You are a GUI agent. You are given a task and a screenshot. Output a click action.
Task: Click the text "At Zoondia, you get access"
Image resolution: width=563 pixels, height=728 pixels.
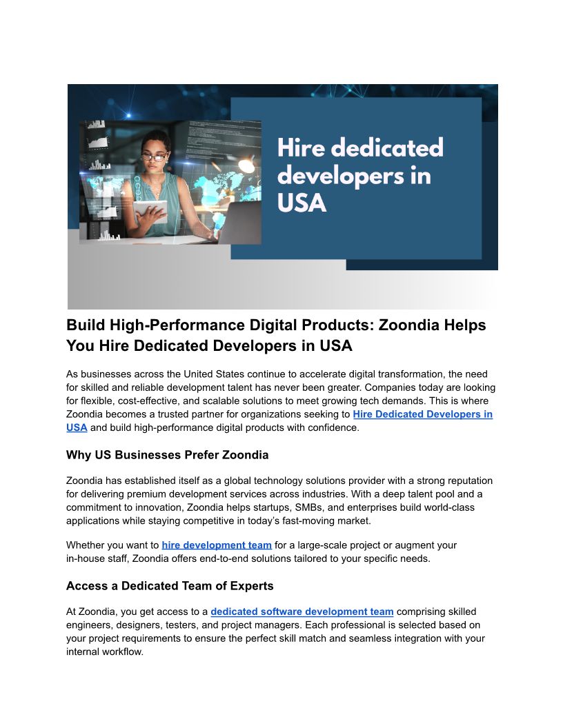coord(137,611)
